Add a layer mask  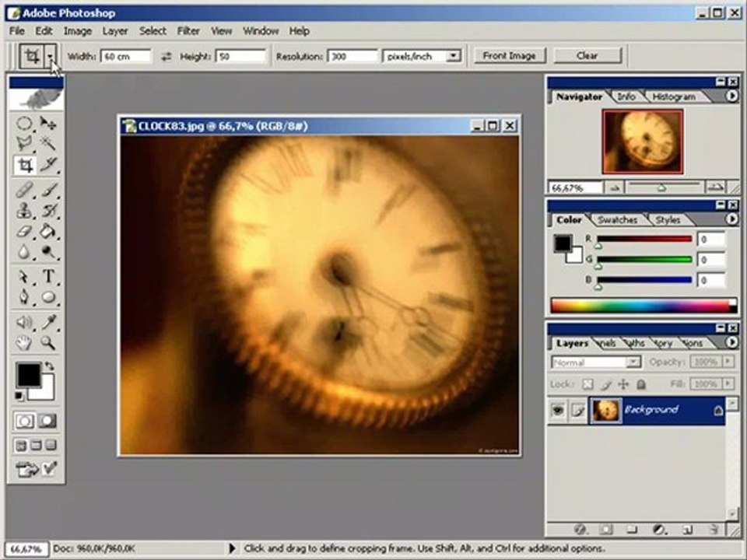point(605,529)
